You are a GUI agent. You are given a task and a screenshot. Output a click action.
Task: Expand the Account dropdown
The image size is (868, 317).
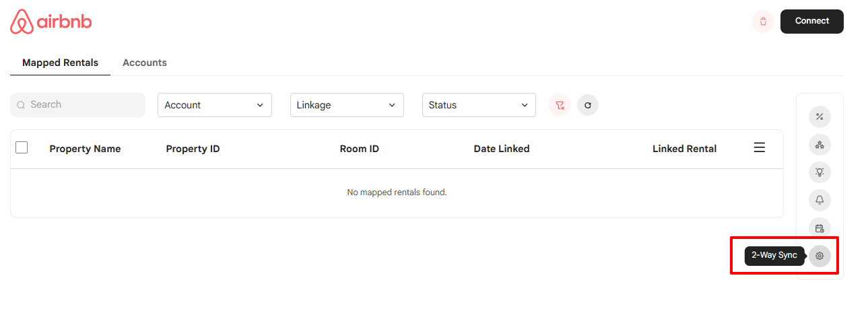click(x=215, y=105)
